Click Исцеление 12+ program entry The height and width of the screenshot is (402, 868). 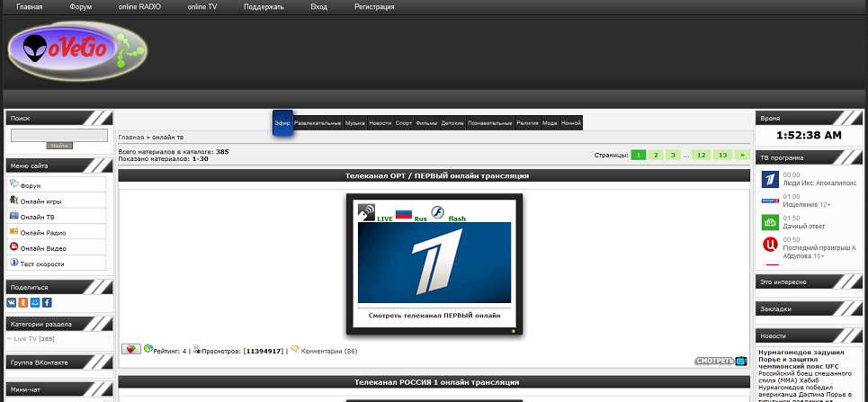tap(807, 204)
